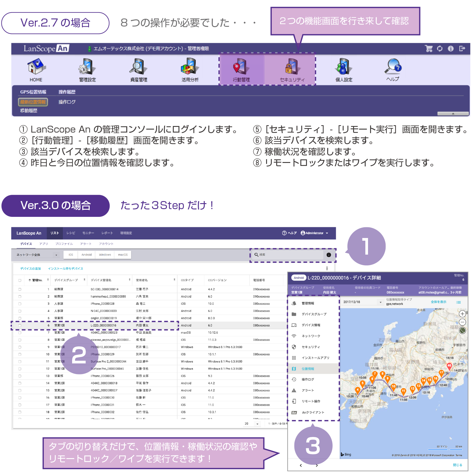Viewport: 475px width, 476px height.
Task: Check the row for 404KC_0000000018
Action: pos(20,383)
